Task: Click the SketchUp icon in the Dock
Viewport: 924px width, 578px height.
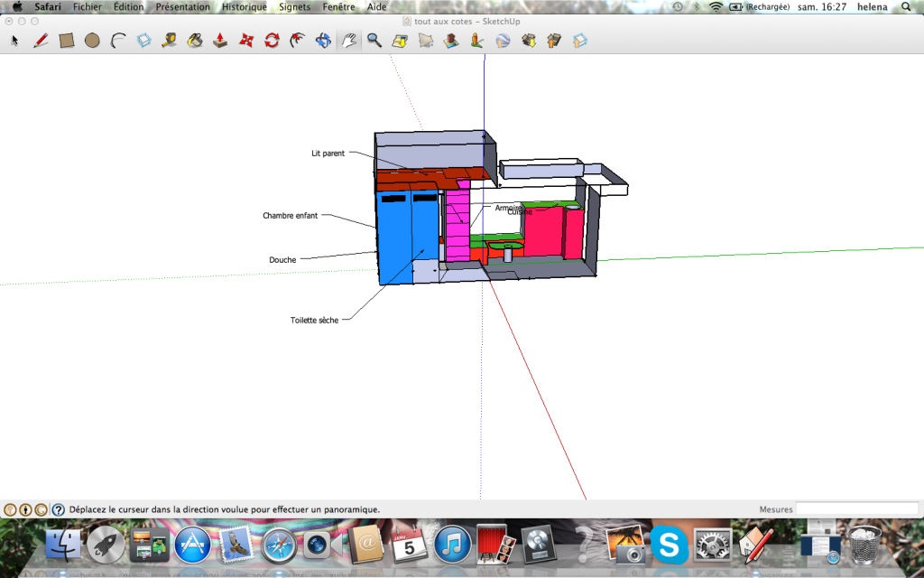Action: click(755, 544)
